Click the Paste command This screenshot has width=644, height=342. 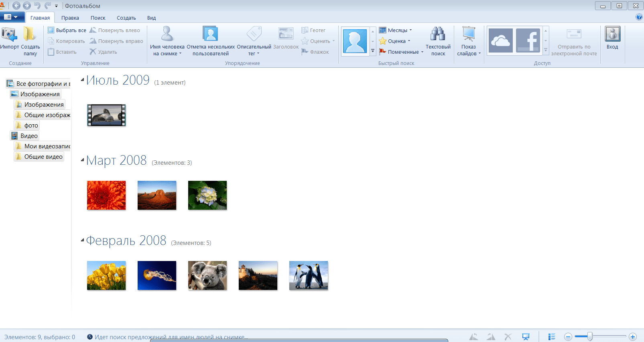62,52
